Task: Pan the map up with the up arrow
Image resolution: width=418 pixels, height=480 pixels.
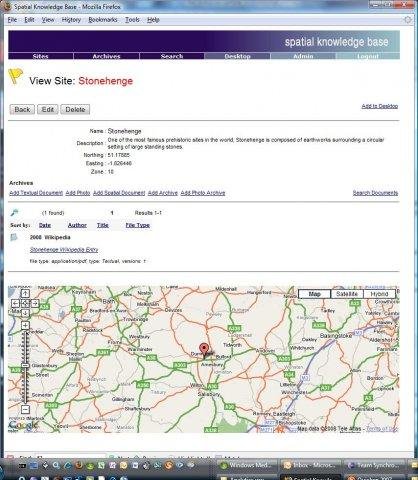Action: coord(25,293)
